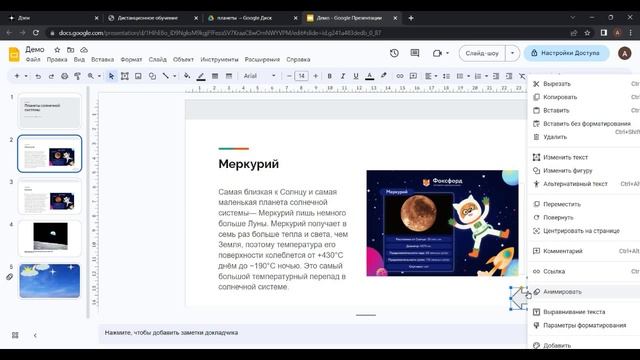Open the Google Slides home logo

14,54
